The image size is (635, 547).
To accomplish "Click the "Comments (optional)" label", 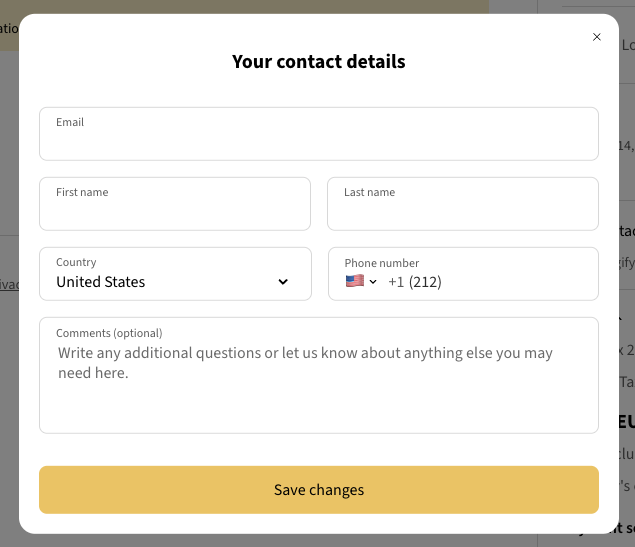I will 109,333.
